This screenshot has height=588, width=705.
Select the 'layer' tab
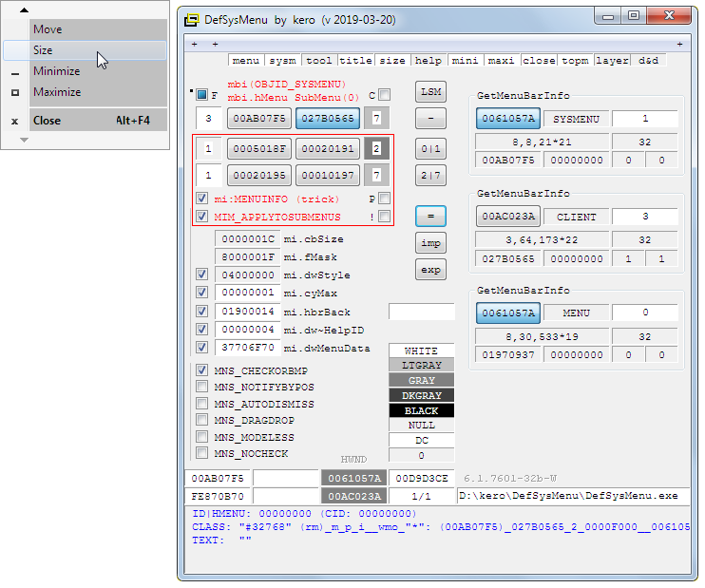pyautogui.click(x=613, y=61)
